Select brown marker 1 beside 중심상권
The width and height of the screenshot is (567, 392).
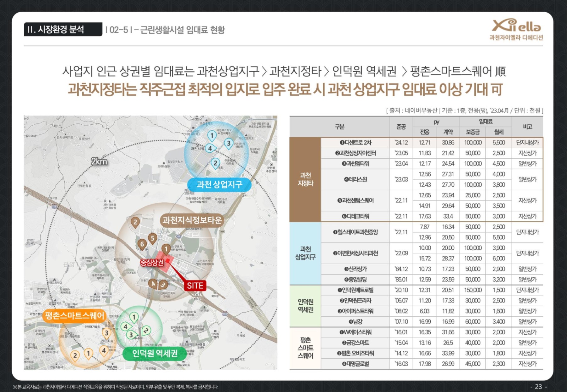click(x=166, y=250)
